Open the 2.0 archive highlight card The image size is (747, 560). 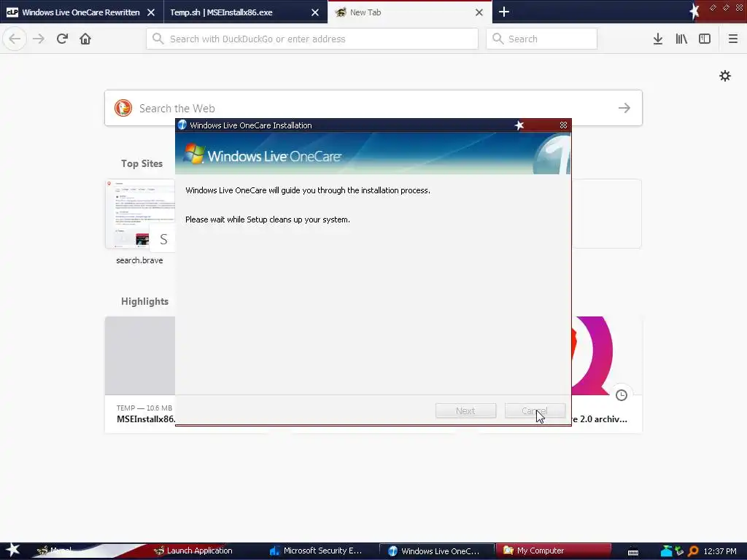coord(607,374)
